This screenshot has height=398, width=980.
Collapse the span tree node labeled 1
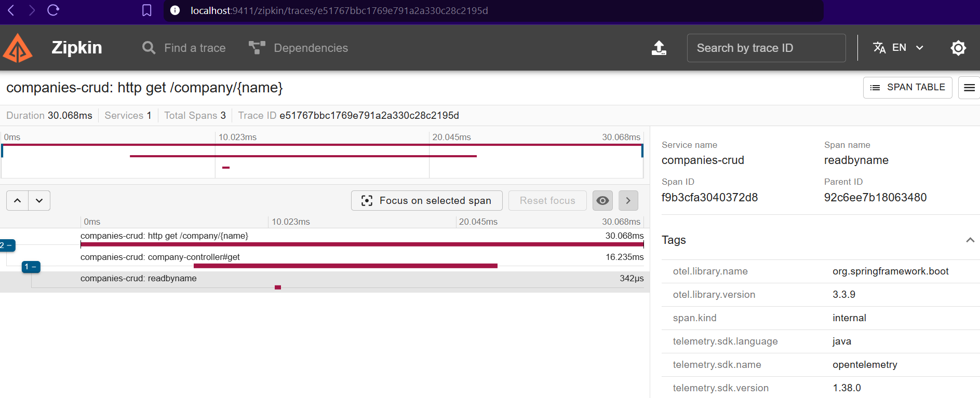[31, 267]
